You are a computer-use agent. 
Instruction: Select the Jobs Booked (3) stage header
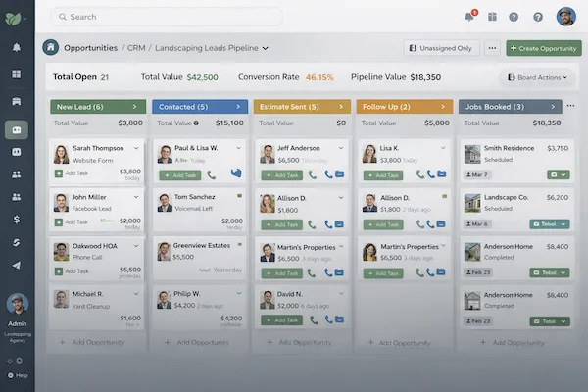pyautogui.click(x=510, y=107)
